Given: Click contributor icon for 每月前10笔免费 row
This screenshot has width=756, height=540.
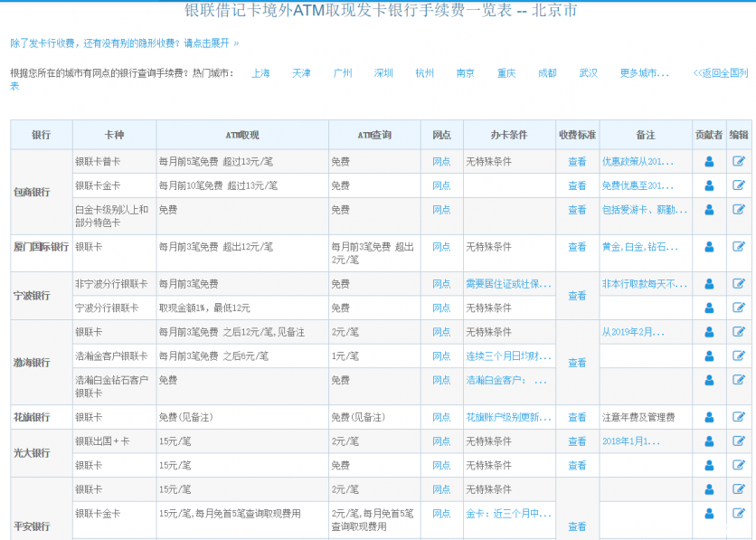Looking at the screenshot, I should tap(709, 185).
